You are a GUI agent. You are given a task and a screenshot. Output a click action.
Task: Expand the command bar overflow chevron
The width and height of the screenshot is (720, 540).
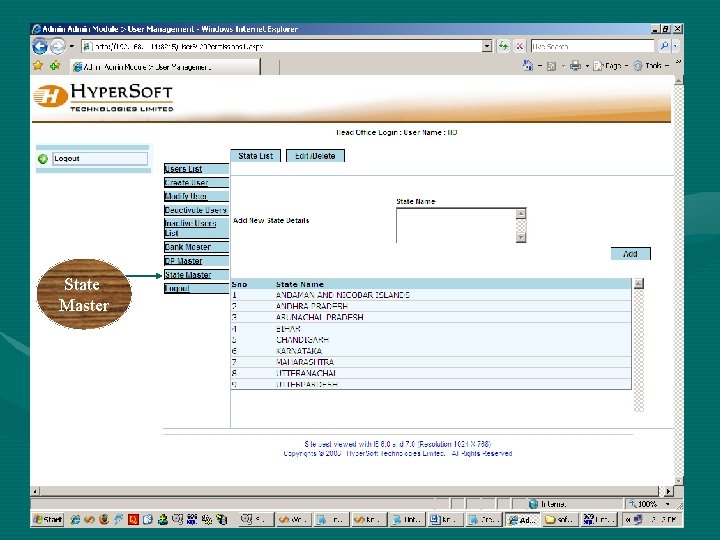678,62
